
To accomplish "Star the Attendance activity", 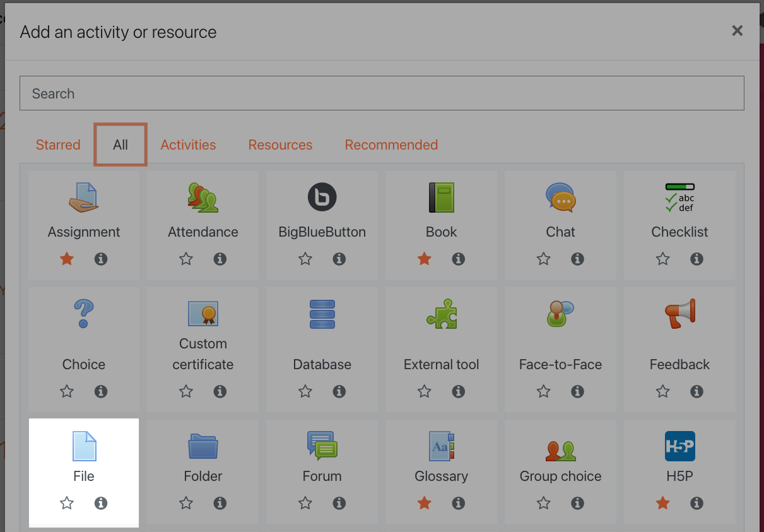I will tap(186, 259).
